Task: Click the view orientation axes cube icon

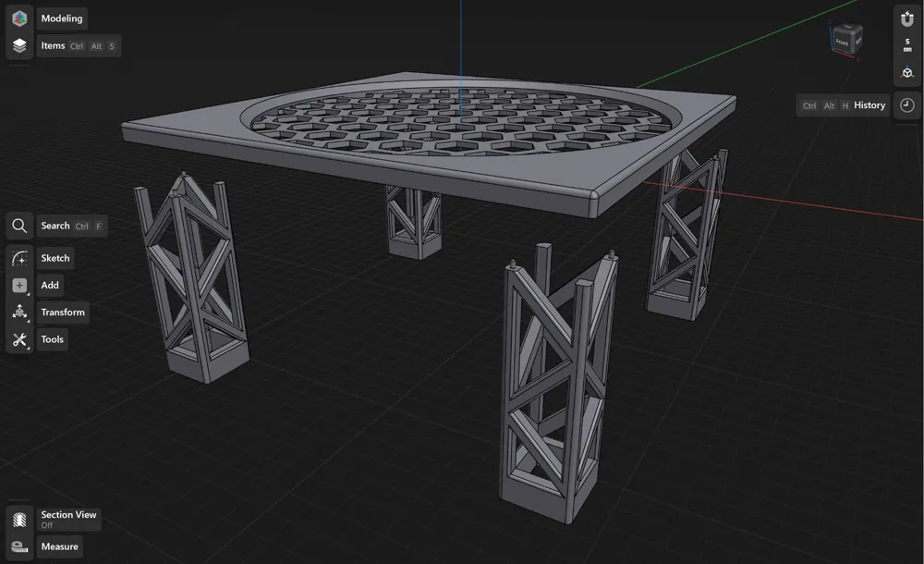Action: coord(906,73)
